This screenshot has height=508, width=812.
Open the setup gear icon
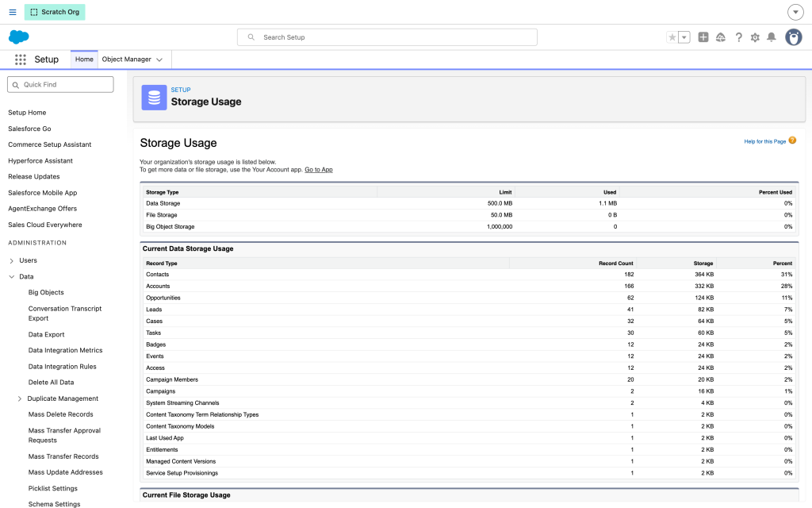pos(755,37)
